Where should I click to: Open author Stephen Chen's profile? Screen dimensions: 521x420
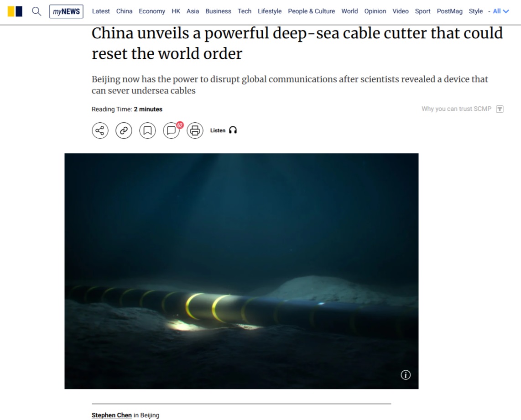click(x=112, y=415)
